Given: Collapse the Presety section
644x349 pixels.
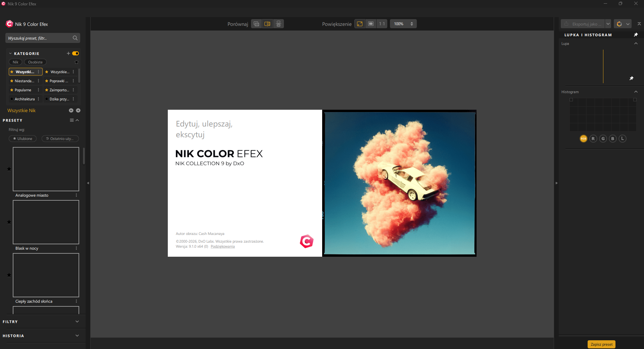Looking at the screenshot, I should (77, 120).
